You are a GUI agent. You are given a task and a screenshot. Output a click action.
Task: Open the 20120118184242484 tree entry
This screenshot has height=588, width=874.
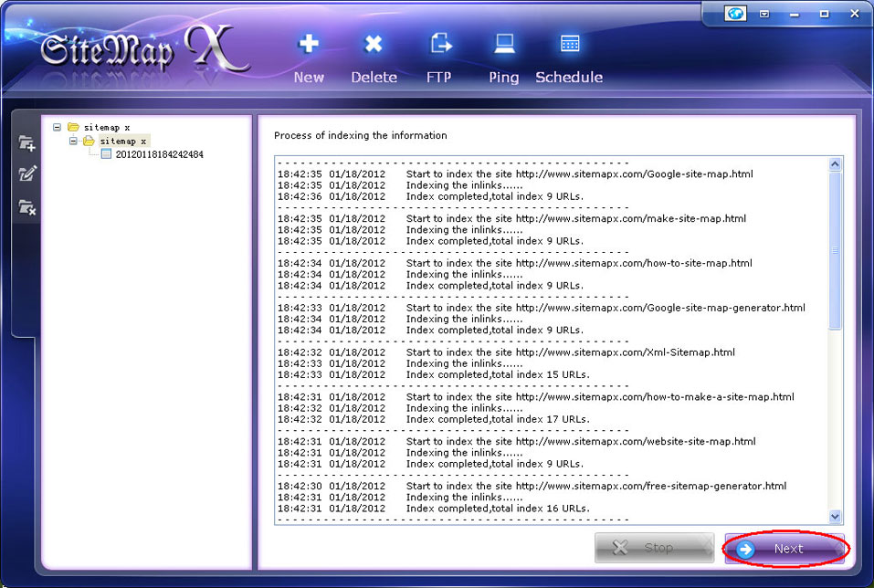[160, 154]
